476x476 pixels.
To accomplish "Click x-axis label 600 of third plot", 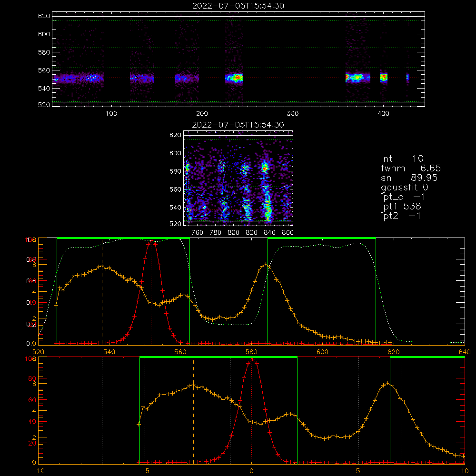I will 322,352.
